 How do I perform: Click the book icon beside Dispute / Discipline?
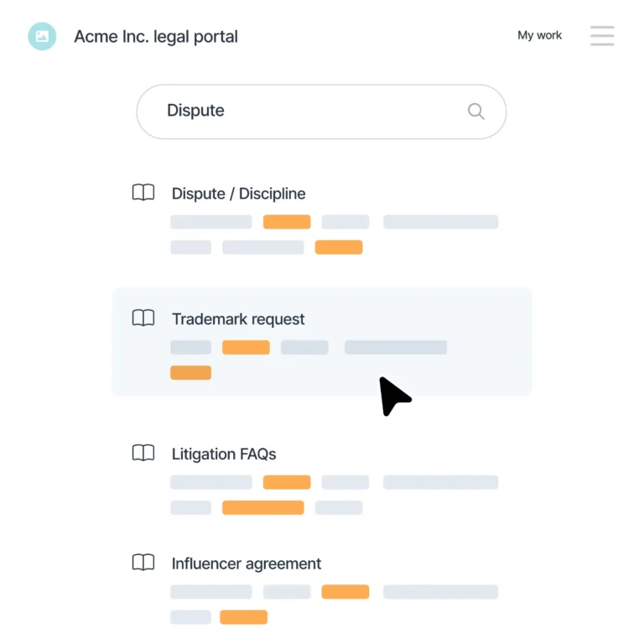[143, 193]
